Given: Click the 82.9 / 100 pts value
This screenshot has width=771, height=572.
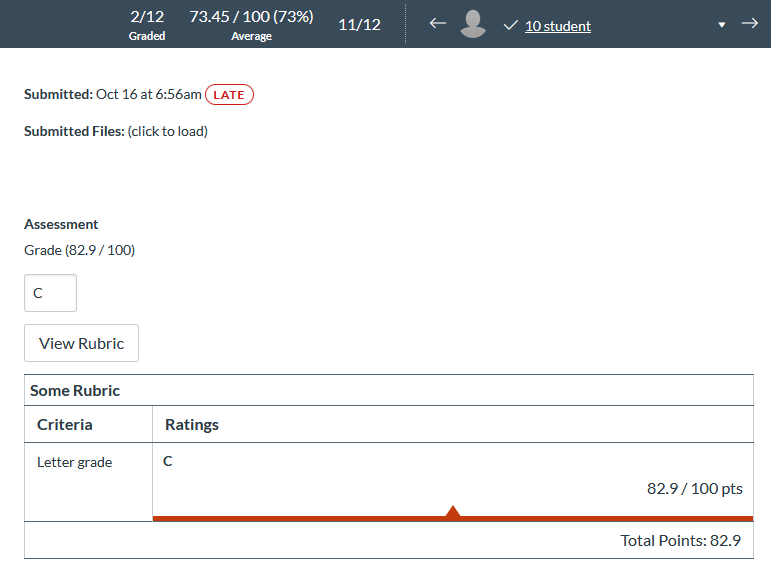Looking at the screenshot, I should tap(694, 489).
